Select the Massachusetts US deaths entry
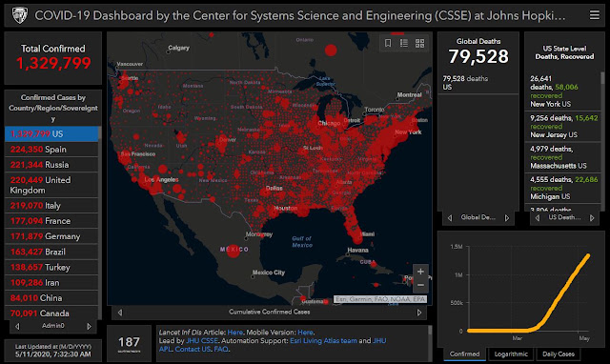 (x=563, y=157)
